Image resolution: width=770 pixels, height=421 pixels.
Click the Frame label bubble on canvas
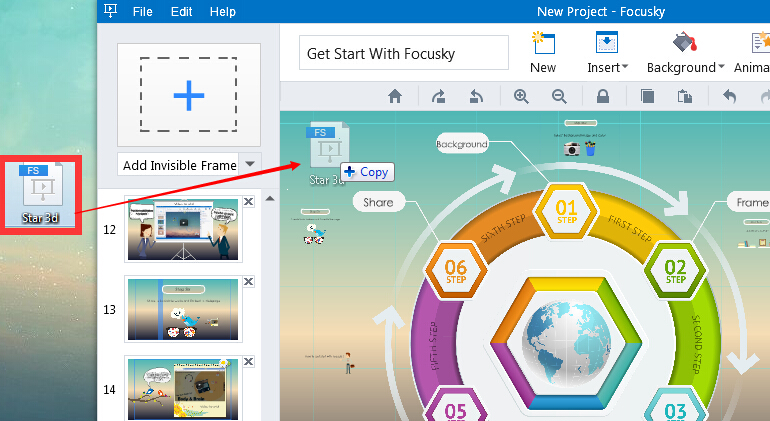pos(750,202)
